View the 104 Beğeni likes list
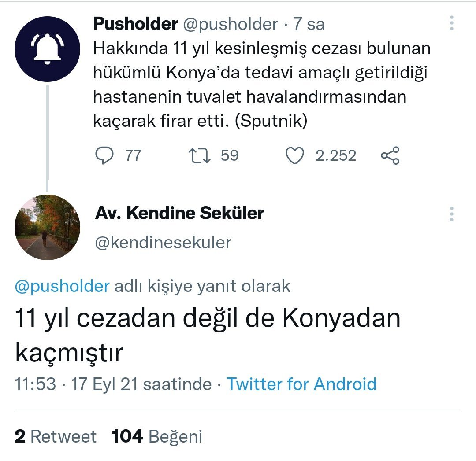The width and height of the screenshot is (476, 461). pyautogui.click(x=157, y=436)
